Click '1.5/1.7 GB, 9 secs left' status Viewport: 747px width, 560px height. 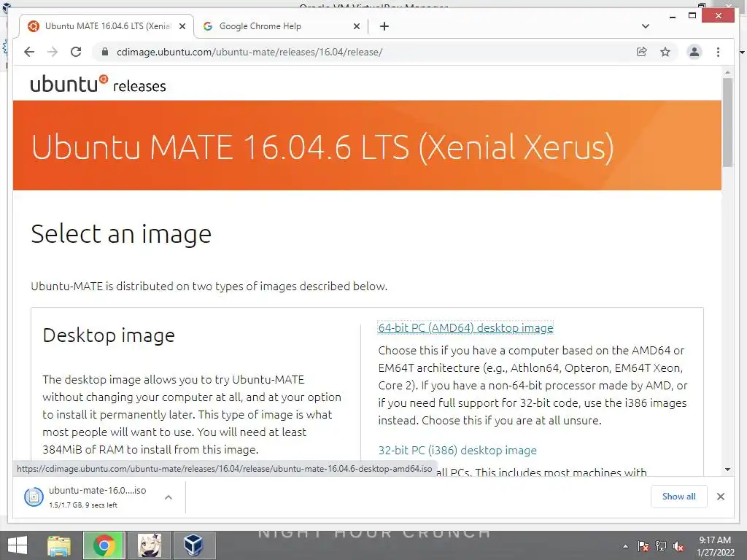click(x=83, y=505)
